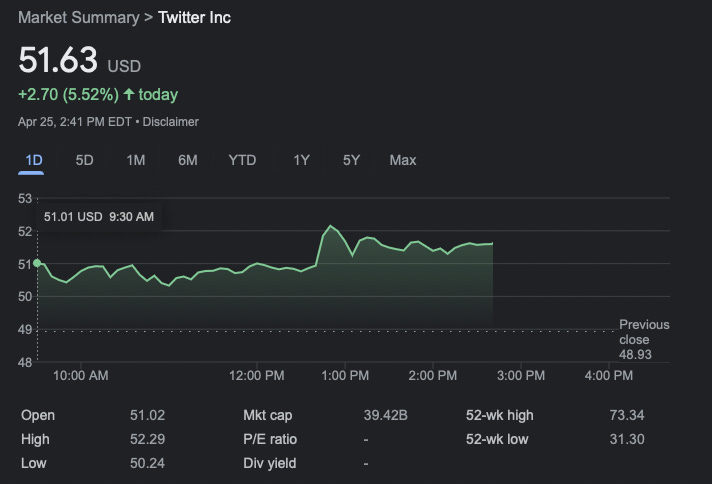This screenshot has height=484, width=712.
Task: Click the 4:00 PM axis label
Action: tap(608, 376)
